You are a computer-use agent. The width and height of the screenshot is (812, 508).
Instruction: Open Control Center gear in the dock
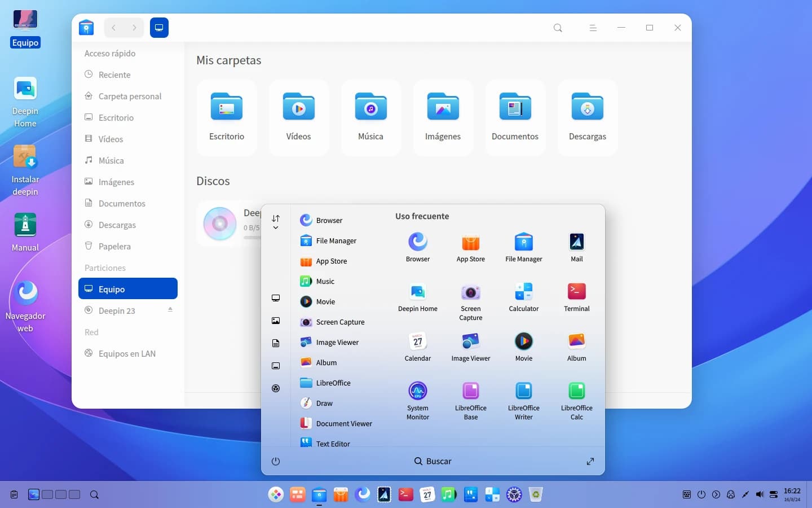pyautogui.click(x=514, y=495)
